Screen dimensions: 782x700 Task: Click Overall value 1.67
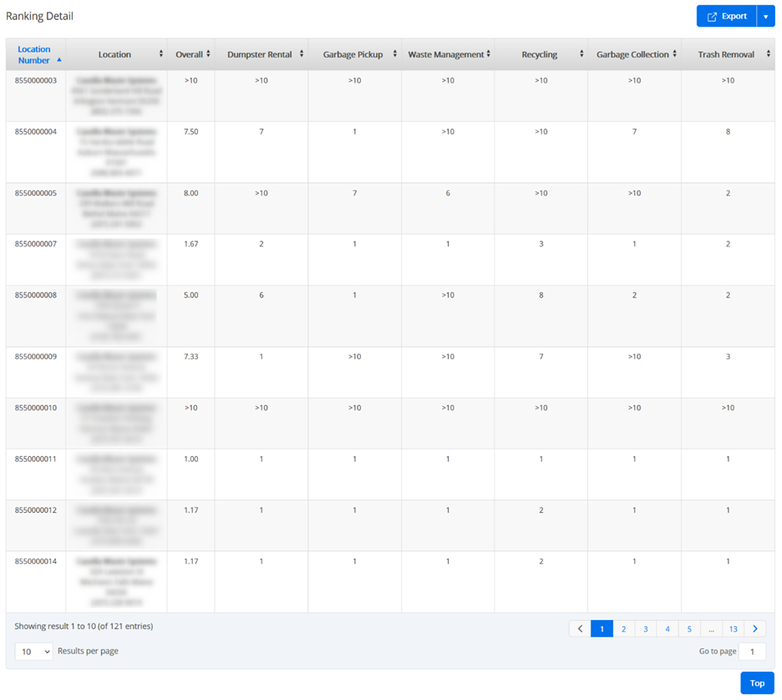coord(191,244)
